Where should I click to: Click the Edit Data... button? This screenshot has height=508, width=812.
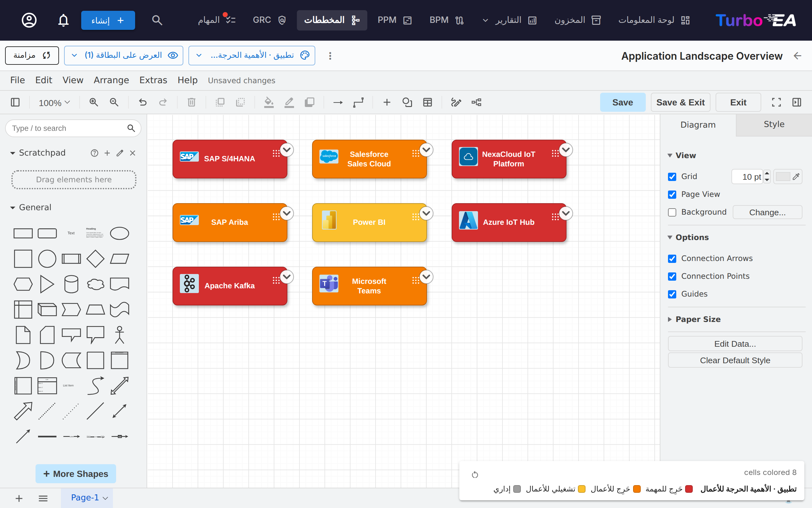(x=735, y=344)
